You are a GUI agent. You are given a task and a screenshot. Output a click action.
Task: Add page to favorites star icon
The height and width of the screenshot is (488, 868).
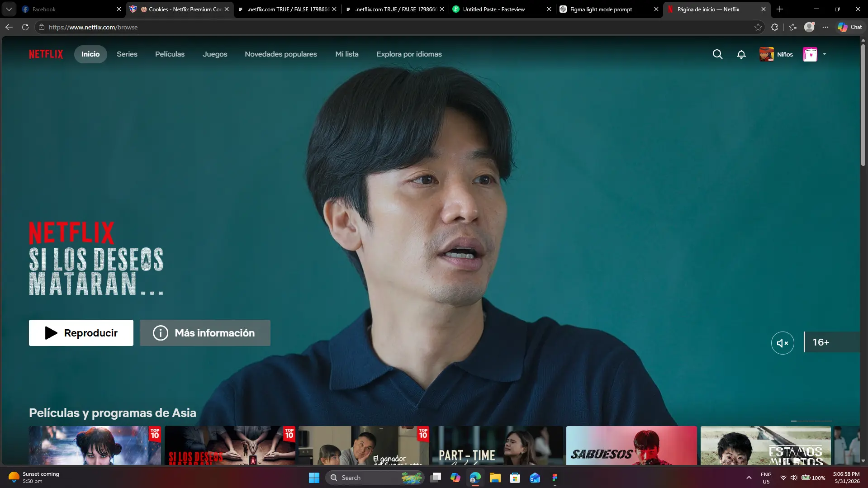(x=758, y=27)
